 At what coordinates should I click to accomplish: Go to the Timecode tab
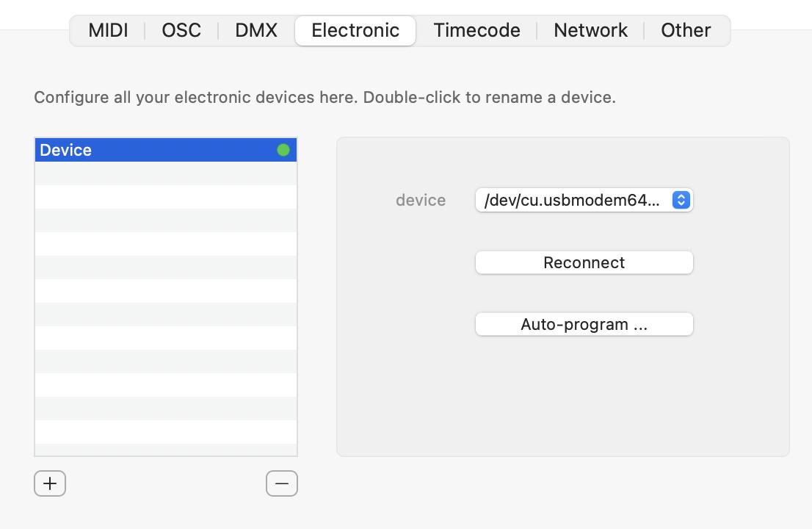tap(476, 31)
